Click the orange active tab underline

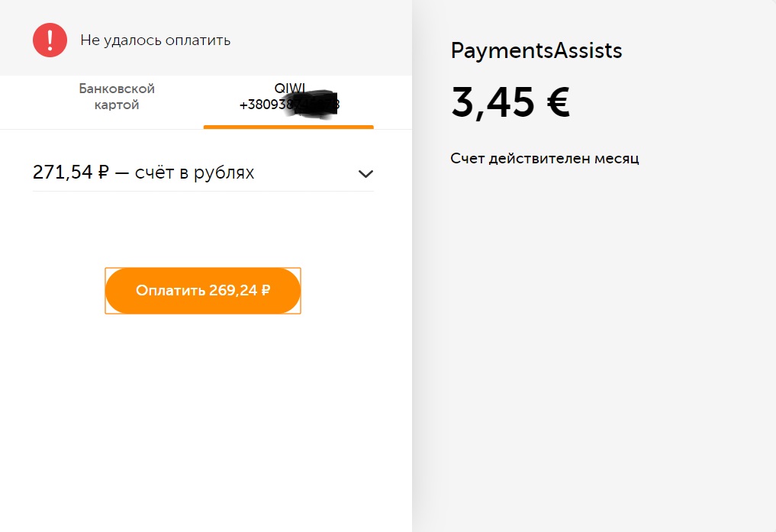[288, 127]
